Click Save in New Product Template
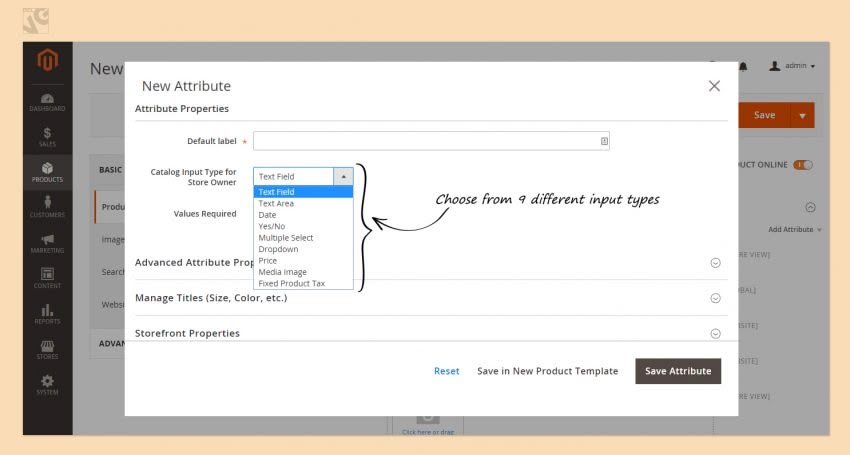850x455 pixels. pyautogui.click(x=548, y=371)
